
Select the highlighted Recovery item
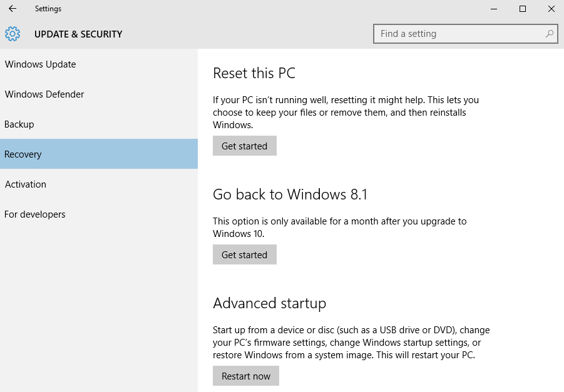coord(23,154)
